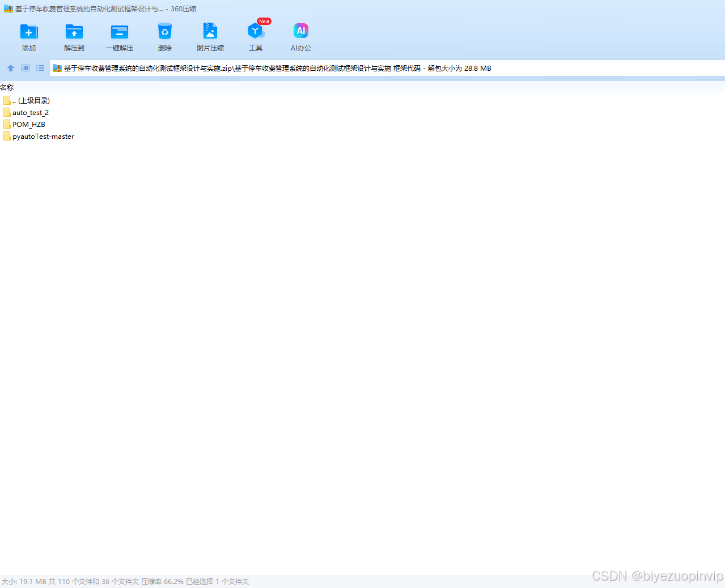This screenshot has height=588, width=725.
Task: Click the 360压缩 app icon in title bar
Action: pos(9,8)
